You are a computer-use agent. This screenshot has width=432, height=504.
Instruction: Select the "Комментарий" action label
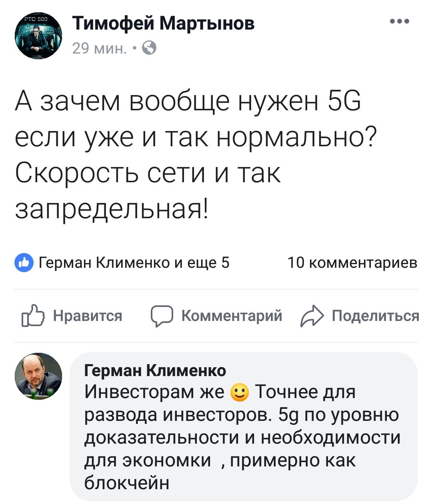point(232,316)
